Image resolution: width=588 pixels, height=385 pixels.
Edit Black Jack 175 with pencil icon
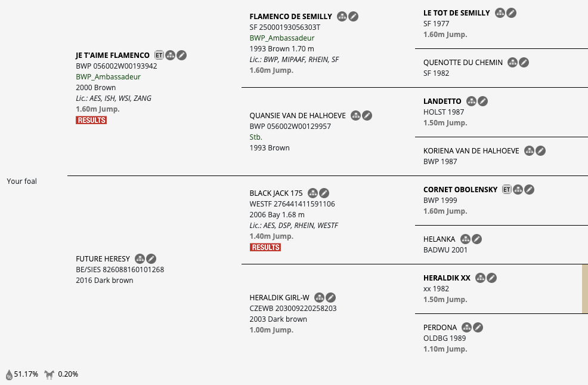pyautogui.click(x=324, y=193)
